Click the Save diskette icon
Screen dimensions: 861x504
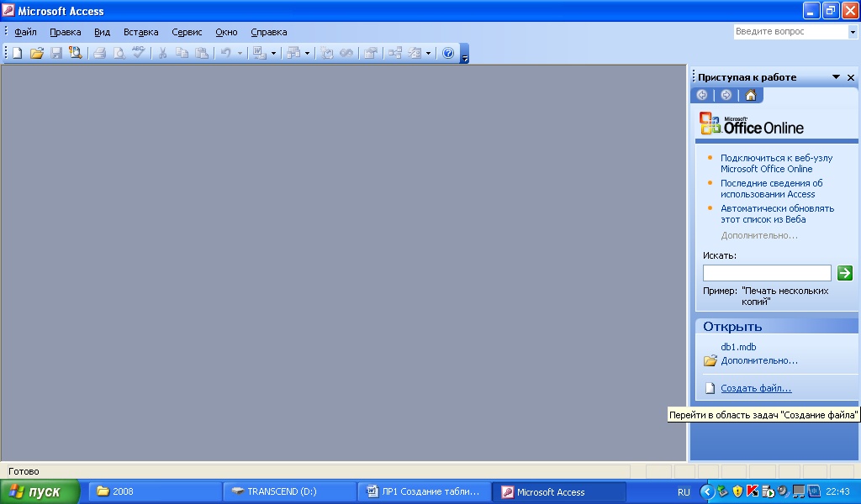pyautogui.click(x=56, y=53)
